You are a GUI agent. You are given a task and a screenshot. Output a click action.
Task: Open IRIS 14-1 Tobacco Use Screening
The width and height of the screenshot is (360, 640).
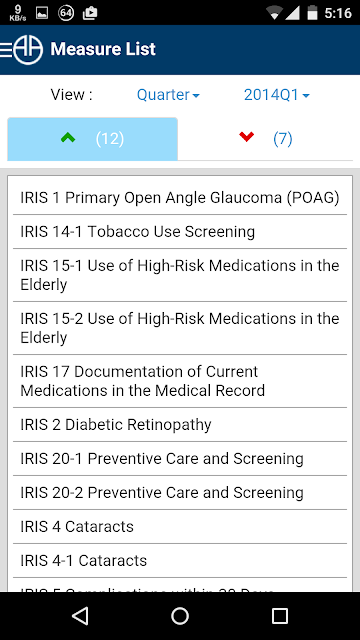[x=180, y=231]
